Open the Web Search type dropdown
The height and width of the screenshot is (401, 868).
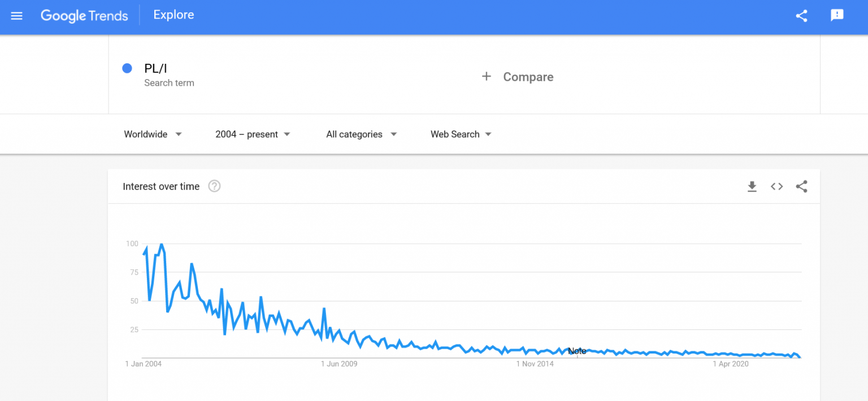pyautogui.click(x=461, y=134)
